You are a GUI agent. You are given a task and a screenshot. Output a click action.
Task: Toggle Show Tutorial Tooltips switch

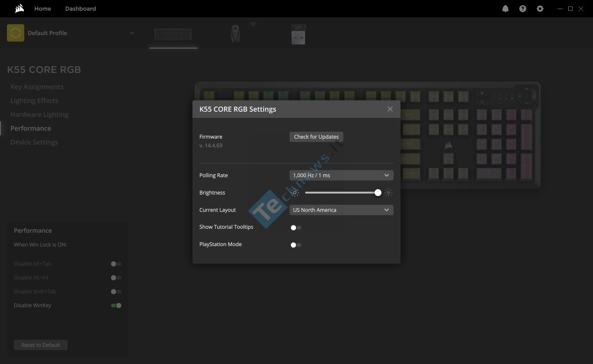[x=296, y=227]
